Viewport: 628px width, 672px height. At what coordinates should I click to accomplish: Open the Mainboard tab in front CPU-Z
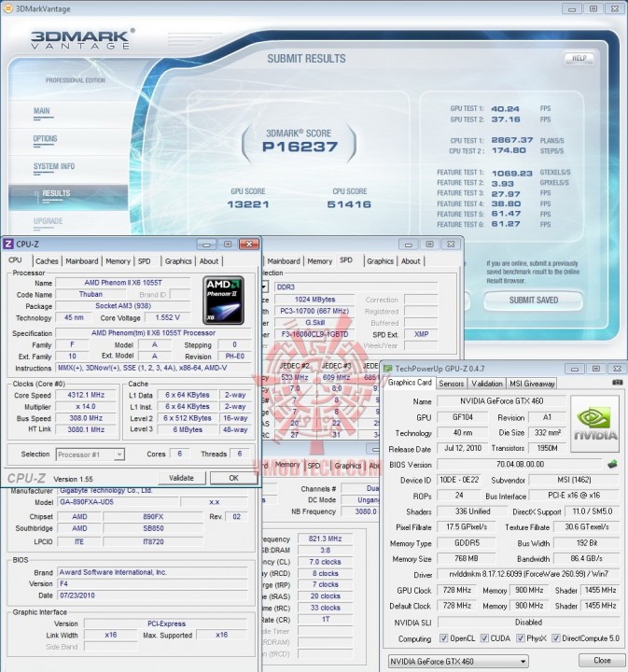(82, 261)
